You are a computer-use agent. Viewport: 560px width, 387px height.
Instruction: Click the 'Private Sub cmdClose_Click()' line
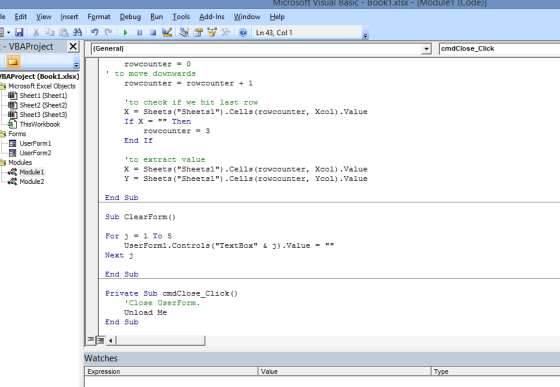click(x=171, y=293)
